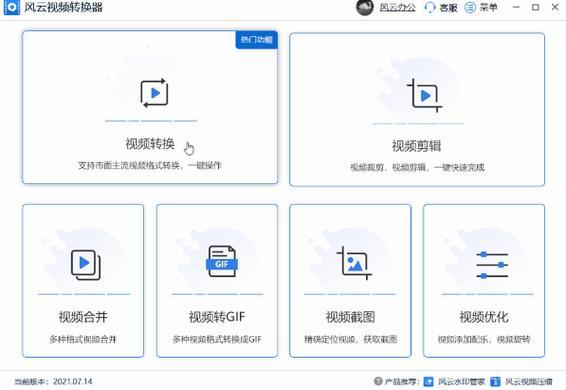
Task: Click description 多种视频格式转换成GIF
Action: (x=217, y=339)
